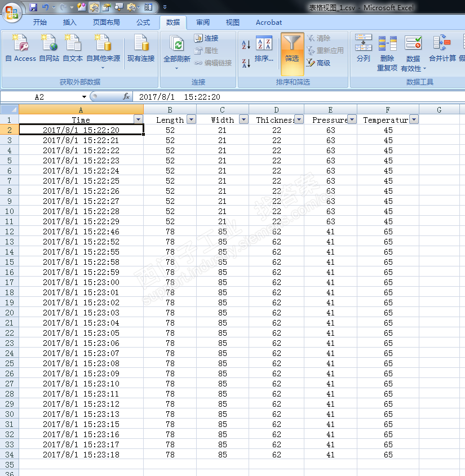The width and height of the screenshot is (465, 476).
Task: Click the Save icon in quick access toolbar
Action: (33, 7)
